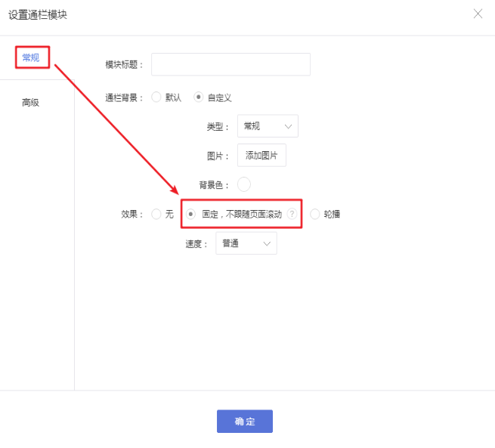The height and width of the screenshot is (448, 495).
Task: Click the 自定义 label text
Action: tap(219, 97)
